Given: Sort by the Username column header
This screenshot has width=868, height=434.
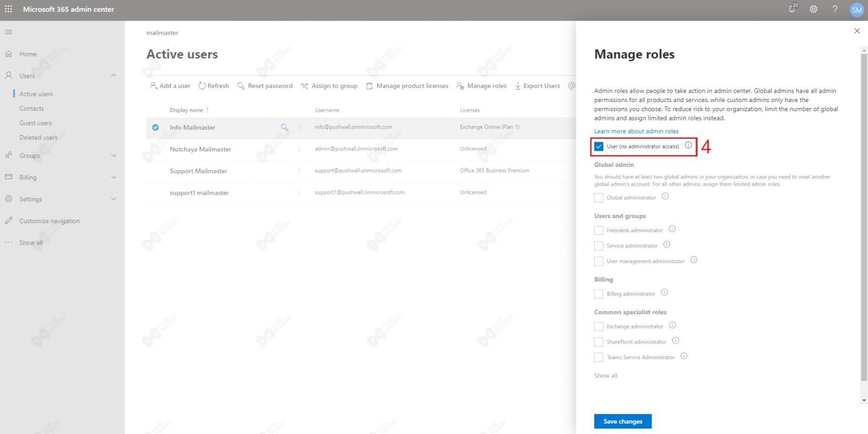Looking at the screenshot, I should tap(327, 110).
